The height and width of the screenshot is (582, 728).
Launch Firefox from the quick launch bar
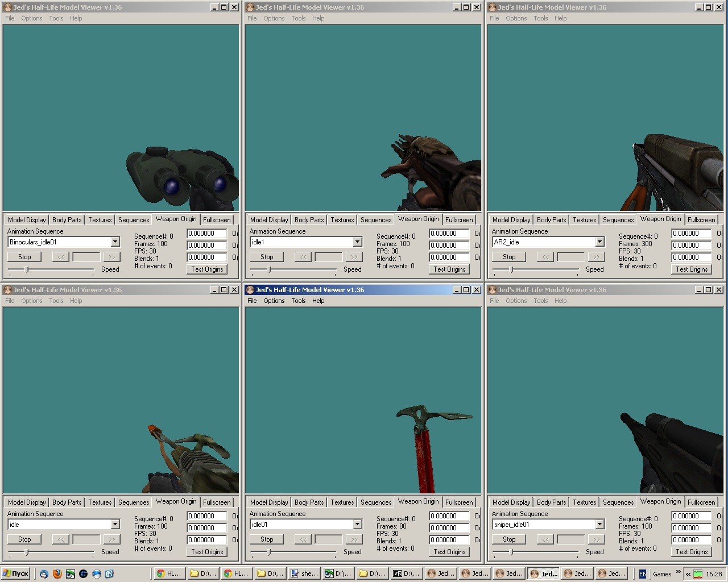(x=57, y=573)
